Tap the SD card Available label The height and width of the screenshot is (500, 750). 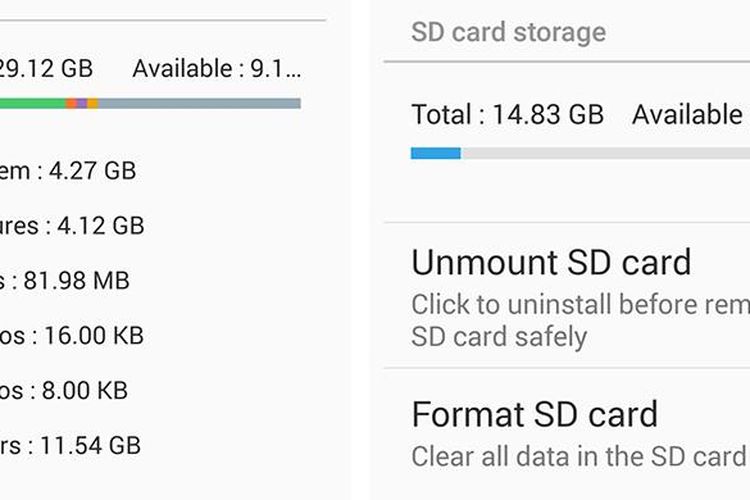click(x=690, y=115)
